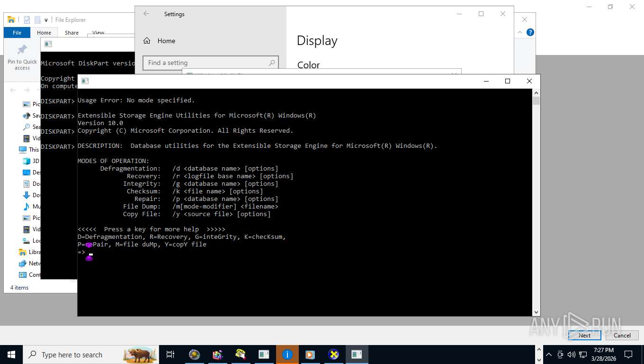Open the File tab in File Explorer
644x364 pixels.
tap(17, 33)
